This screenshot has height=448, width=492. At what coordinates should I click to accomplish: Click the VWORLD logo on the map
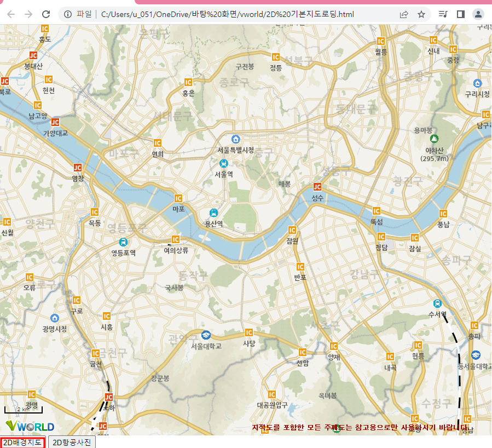pos(30,426)
